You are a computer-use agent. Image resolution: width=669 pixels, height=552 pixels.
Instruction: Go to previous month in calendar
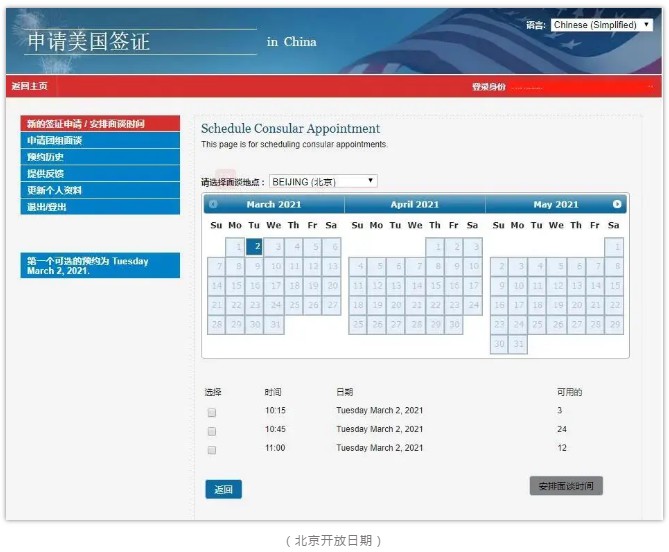point(213,204)
